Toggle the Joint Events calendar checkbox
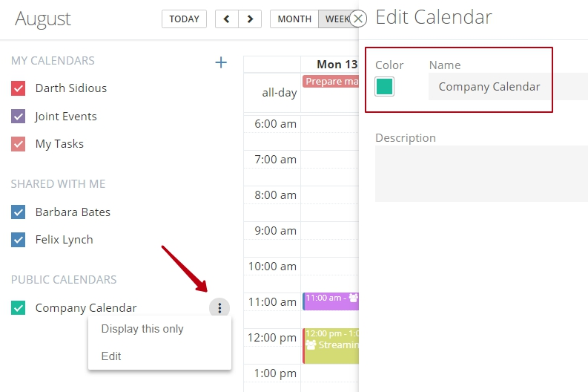 pos(18,117)
